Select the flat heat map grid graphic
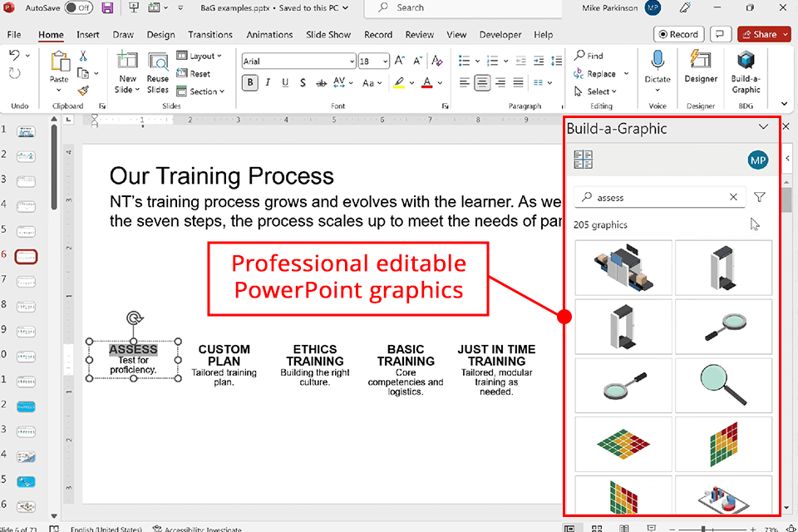This screenshot has height=532, width=798. click(623, 444)
